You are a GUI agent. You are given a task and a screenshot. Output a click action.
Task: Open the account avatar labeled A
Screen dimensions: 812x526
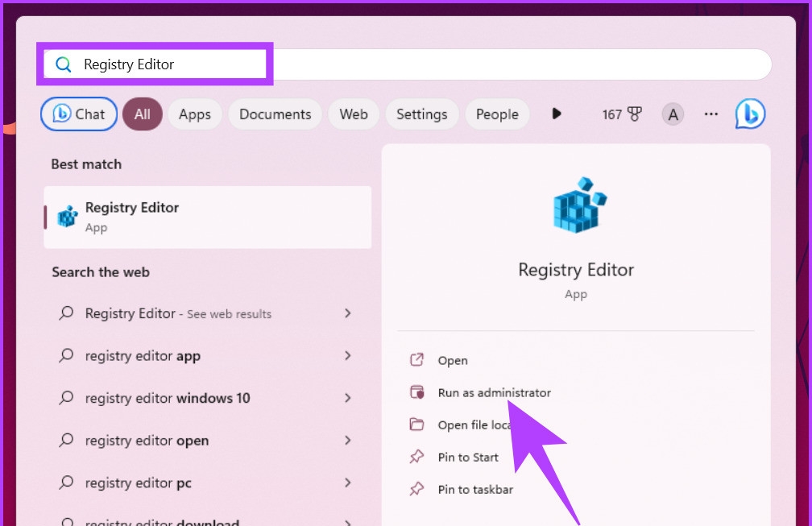673,114
